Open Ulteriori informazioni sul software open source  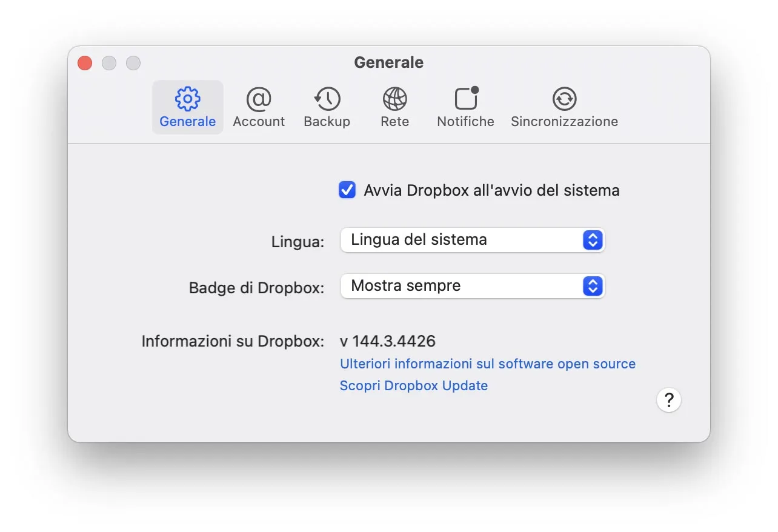point(487,364)
